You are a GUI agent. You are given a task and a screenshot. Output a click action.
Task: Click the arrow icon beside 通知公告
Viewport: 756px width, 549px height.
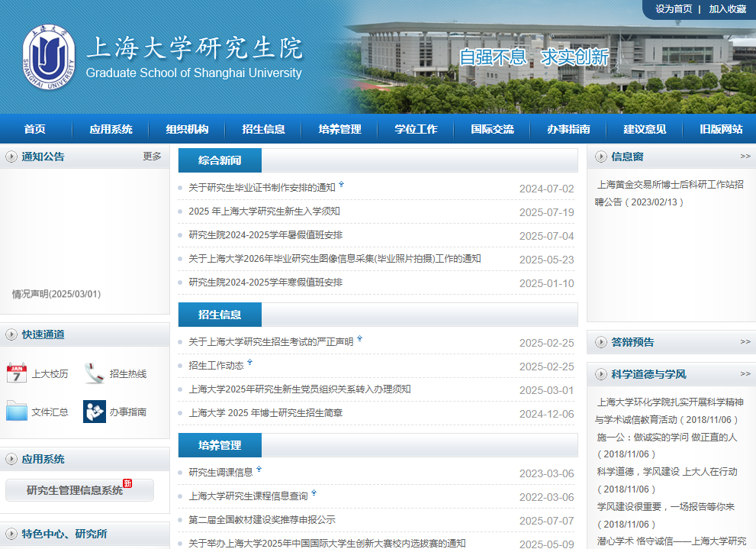click(x=11, y=157)
